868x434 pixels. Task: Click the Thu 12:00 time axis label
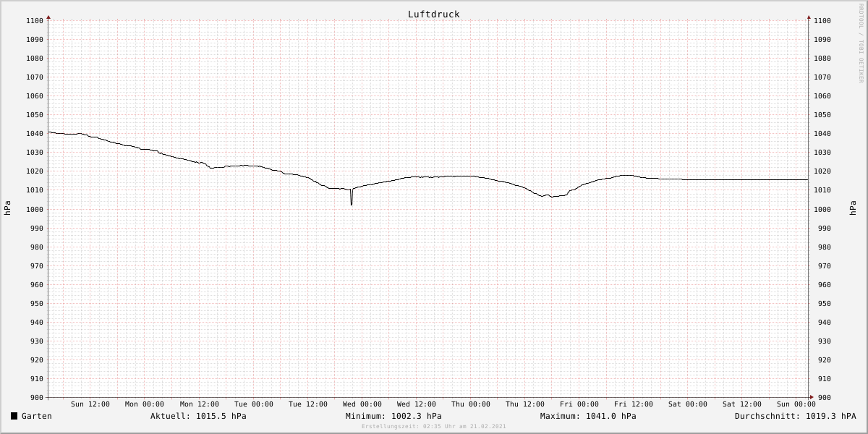click(x=525, y=404)
